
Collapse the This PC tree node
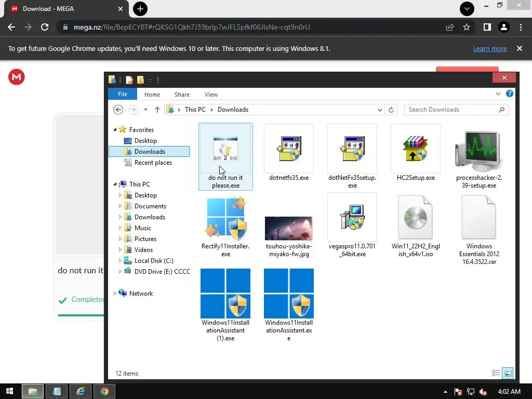(115, 184)
